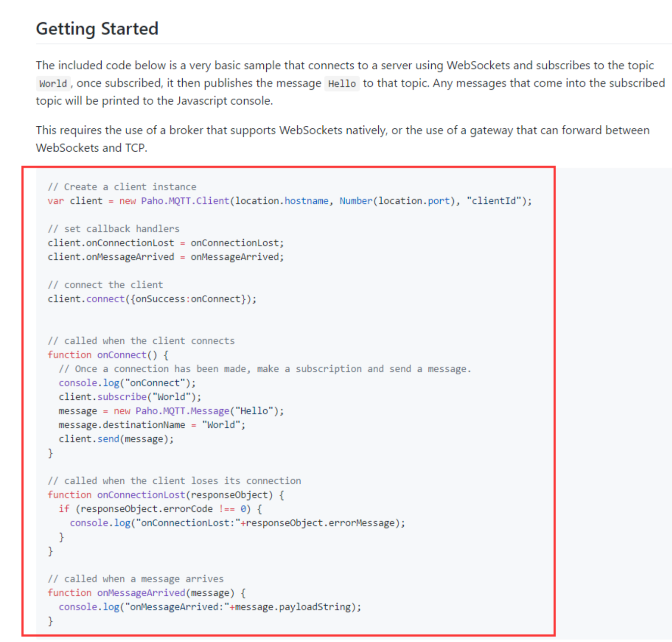This screenshot has height=642, width=672.
Task: Click the function onConnect() declaration
Action: point(108,355)
